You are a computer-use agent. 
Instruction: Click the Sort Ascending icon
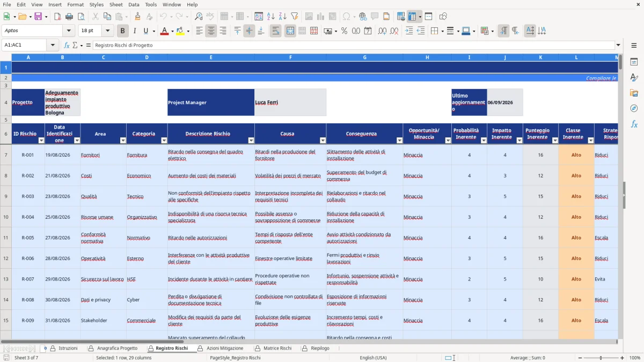[270, 17]
